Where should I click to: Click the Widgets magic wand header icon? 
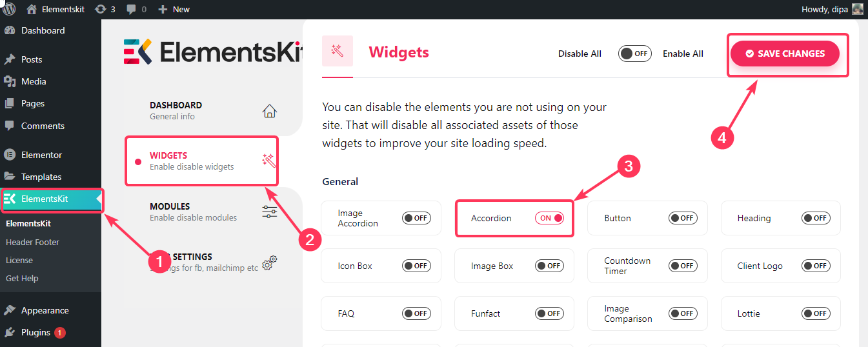tap(337, 51)
